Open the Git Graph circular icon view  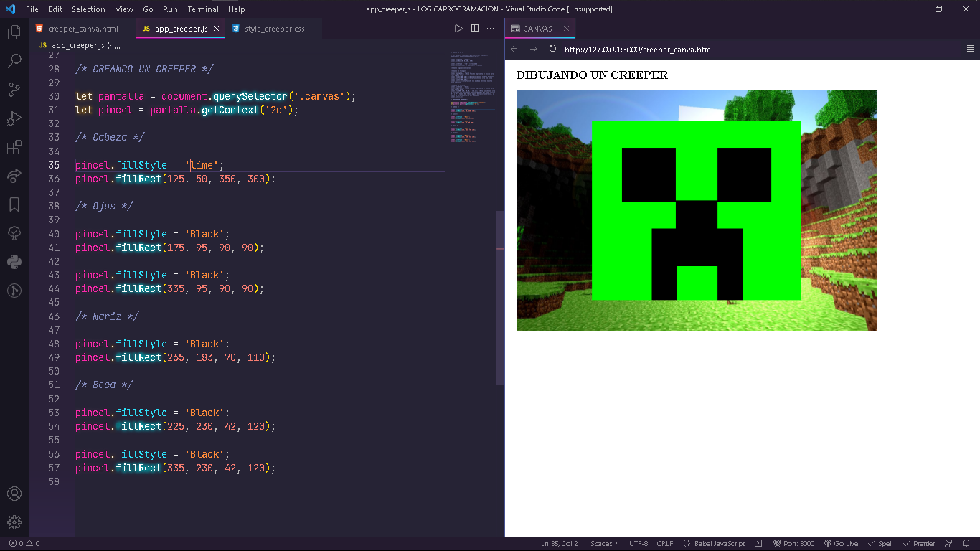(14, 291)
